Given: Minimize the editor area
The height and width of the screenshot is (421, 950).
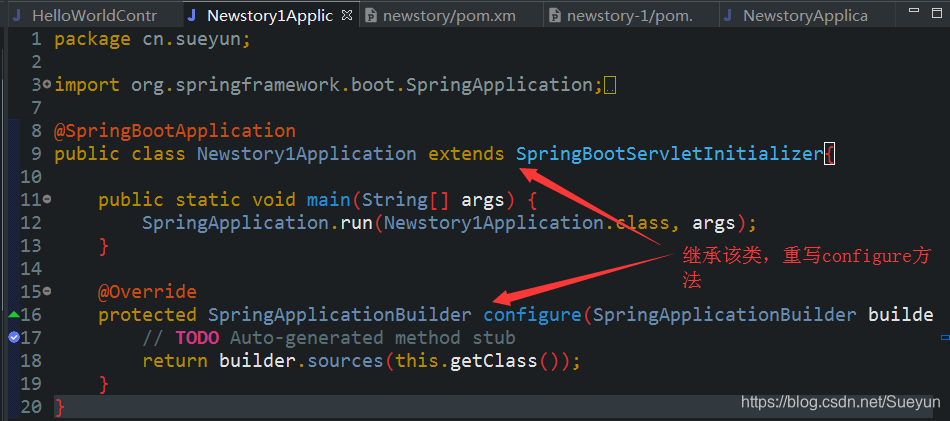Looking at the screenshot, I should [x=916, y=10].
